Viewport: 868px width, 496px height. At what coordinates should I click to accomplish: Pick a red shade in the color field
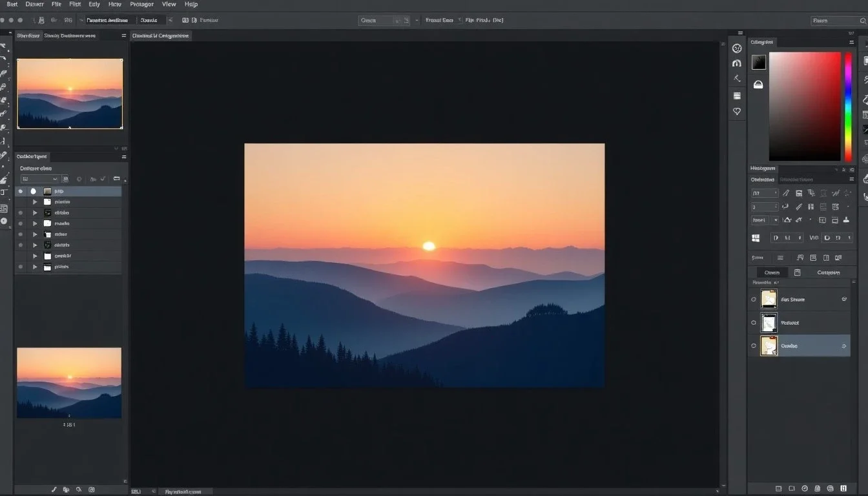(x=805, y=106)
